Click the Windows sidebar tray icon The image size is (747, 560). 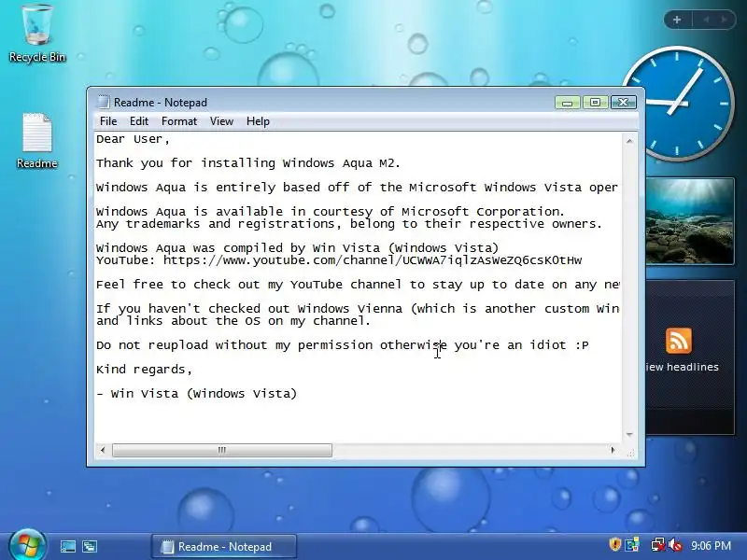(633, 545)
